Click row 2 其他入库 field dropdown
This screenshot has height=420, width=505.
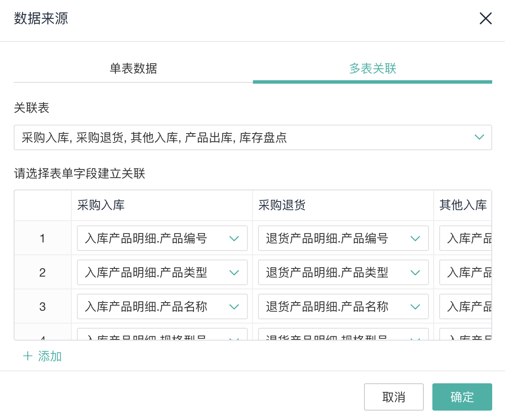467,272
